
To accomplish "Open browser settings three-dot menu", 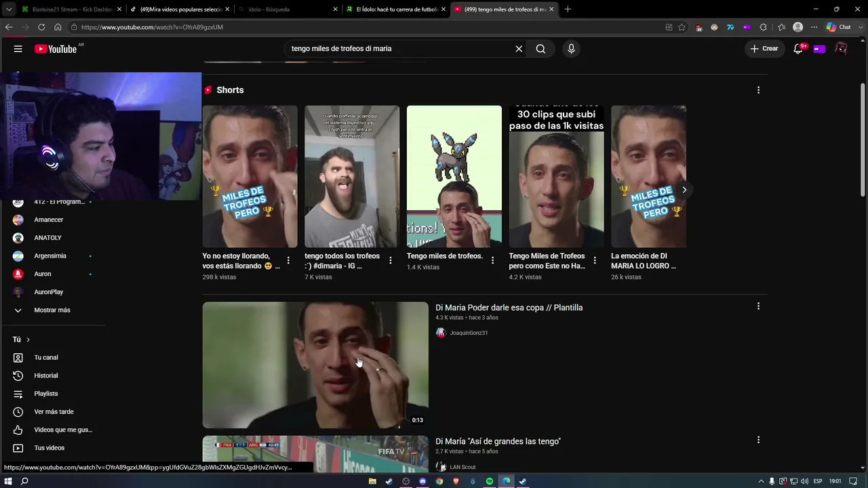I will (814, 27).
